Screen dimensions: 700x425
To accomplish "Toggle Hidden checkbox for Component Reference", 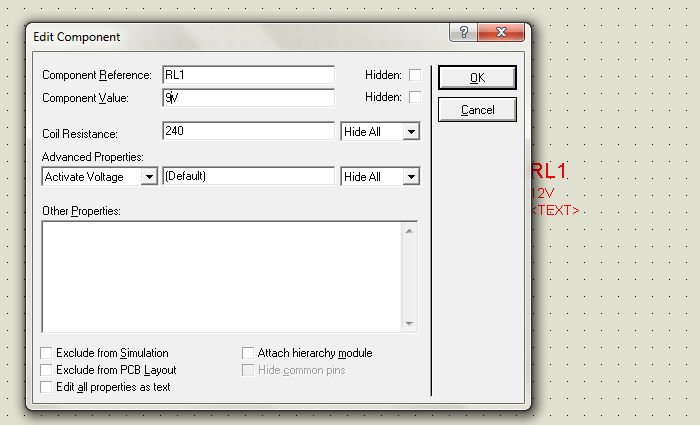I will [415, 75].
